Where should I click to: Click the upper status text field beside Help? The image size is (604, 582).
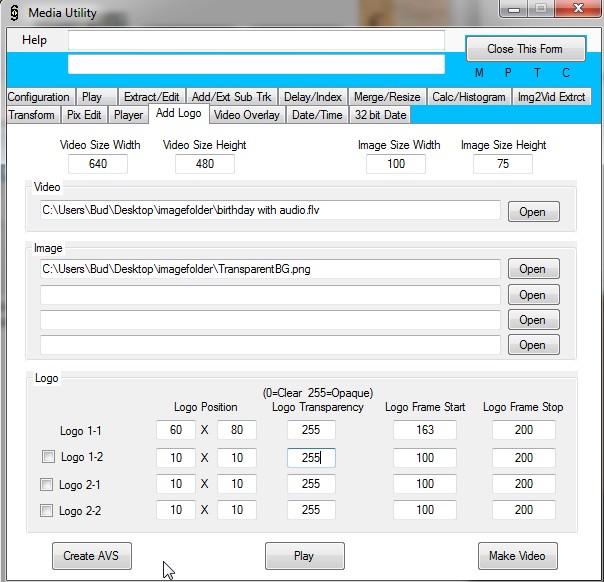click(257, 40)
